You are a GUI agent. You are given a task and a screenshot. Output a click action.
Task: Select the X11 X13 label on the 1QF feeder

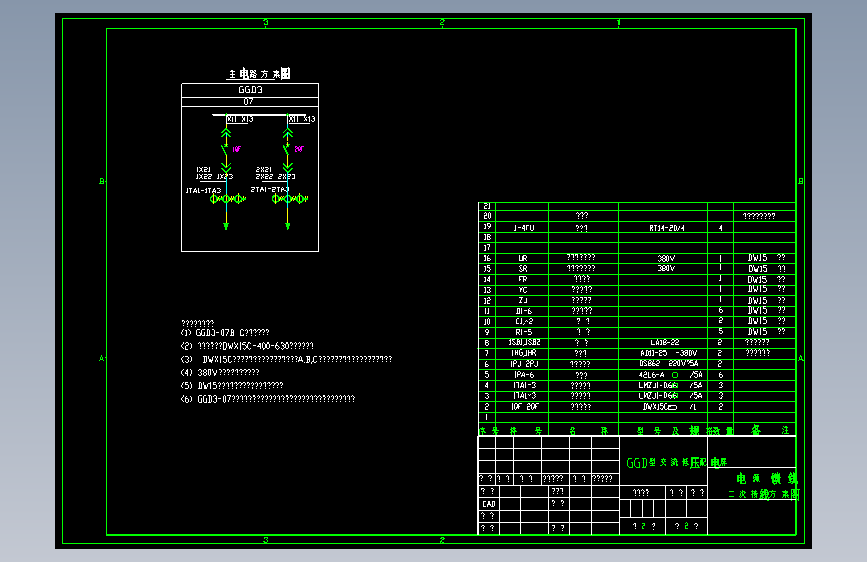tap(241, 119)
